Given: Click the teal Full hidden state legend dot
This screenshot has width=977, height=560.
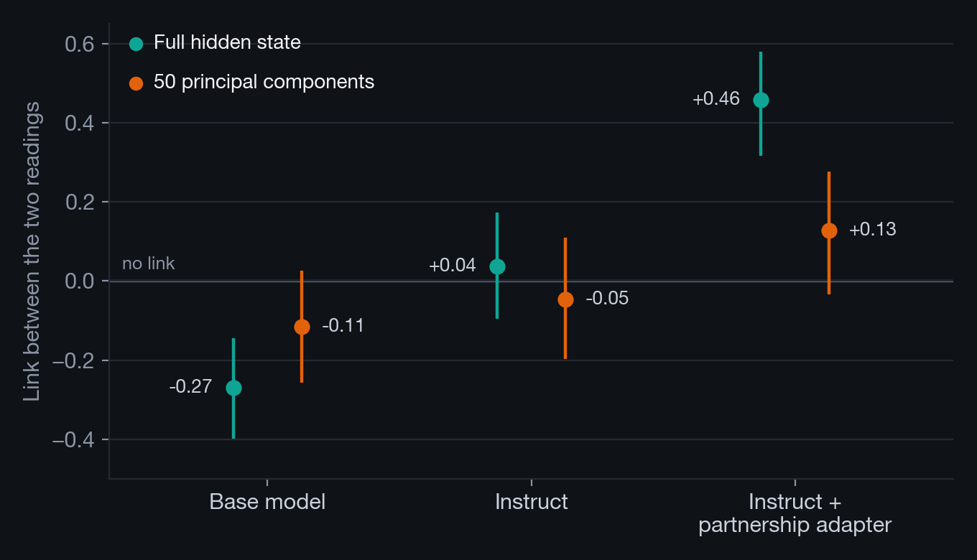Looking at the screenshot, I should (x=136, y=44).
